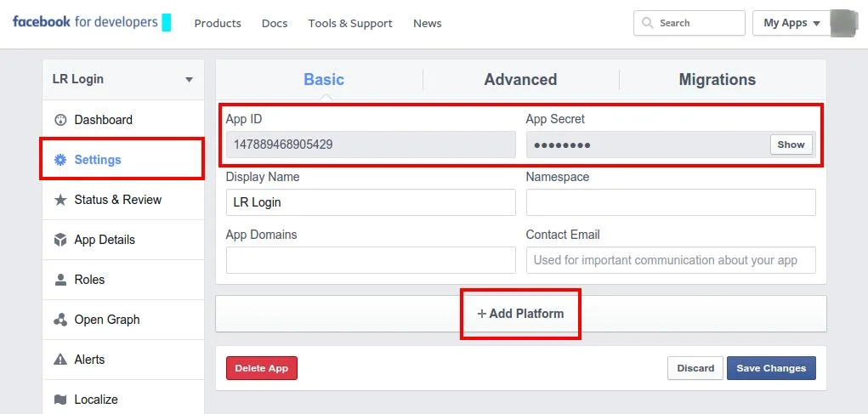Show the App Secret
The height and width of the screenshot is (414, 868).
pyautogui.click(x=791, y=145)
